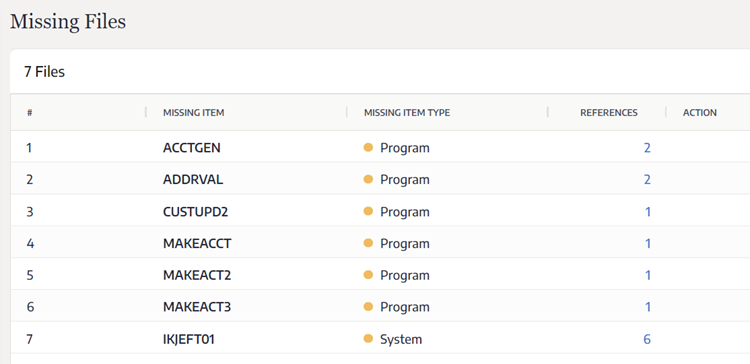Select the MAKEACT3 missing item name
750x364 pixels.
tap(197, 307)
